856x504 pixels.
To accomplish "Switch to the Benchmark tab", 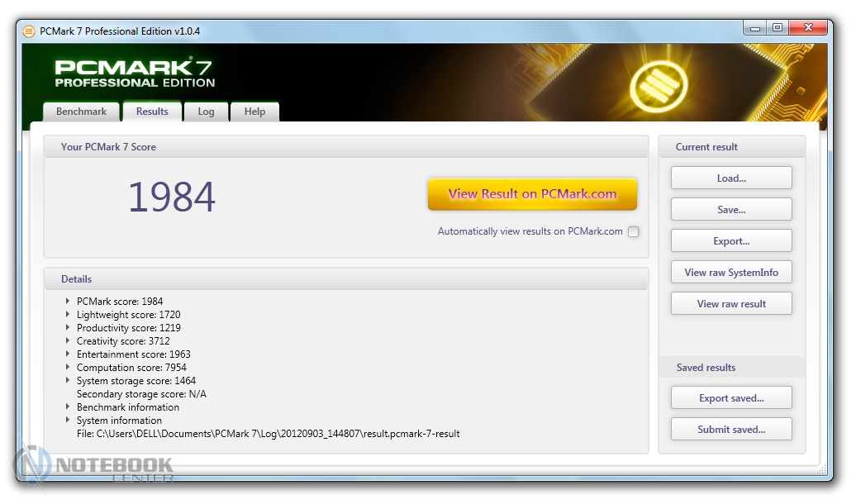I will [81, 112].
